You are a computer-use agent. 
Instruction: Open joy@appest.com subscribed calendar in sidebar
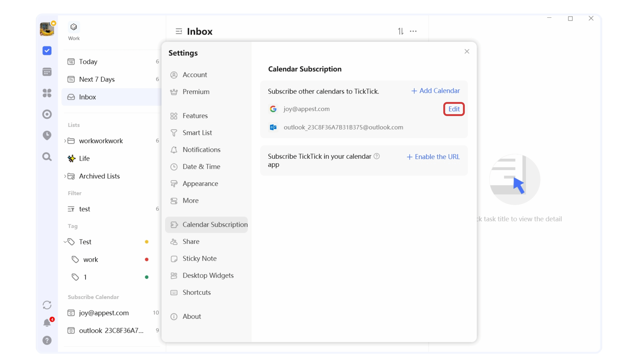111,313
